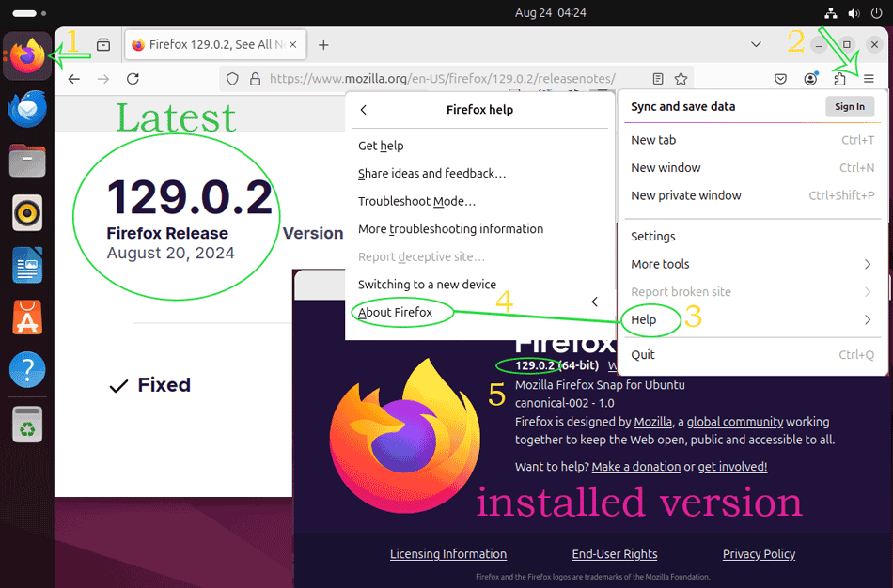Click the clock showing Aug 24 04:24
The image size is (893, 588).
click(550, 12)
